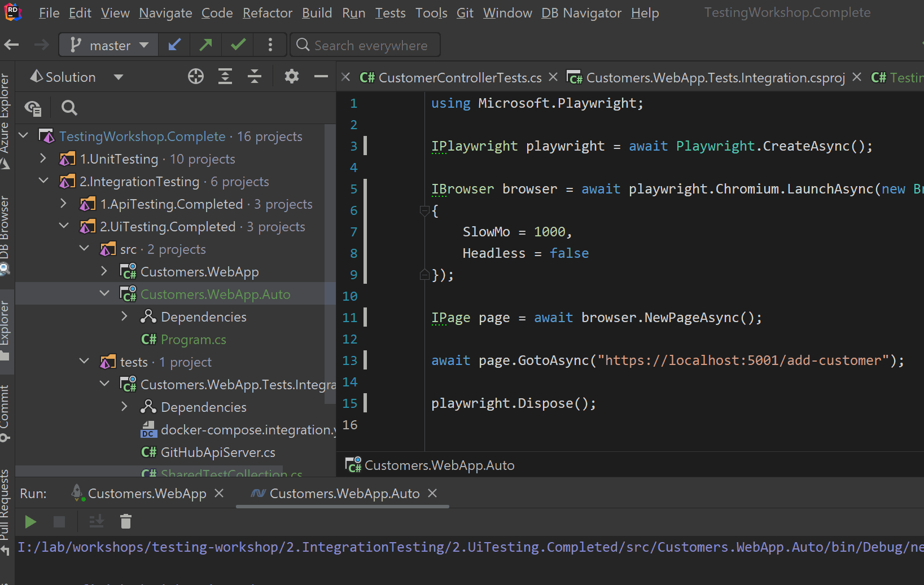Click the trash can icon in Run panel

[x=126, y=522]
